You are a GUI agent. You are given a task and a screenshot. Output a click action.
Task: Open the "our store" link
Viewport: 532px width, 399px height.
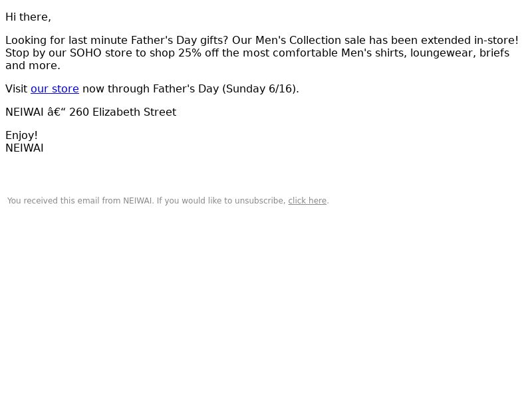coord(55,89)
